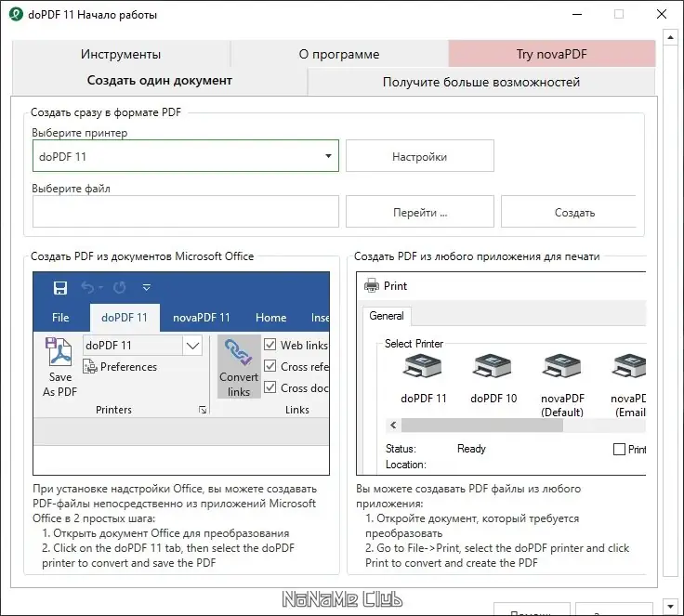The image size is (684, 616).
Task: Click the Настройки button
Action: [x=420, y=156]
